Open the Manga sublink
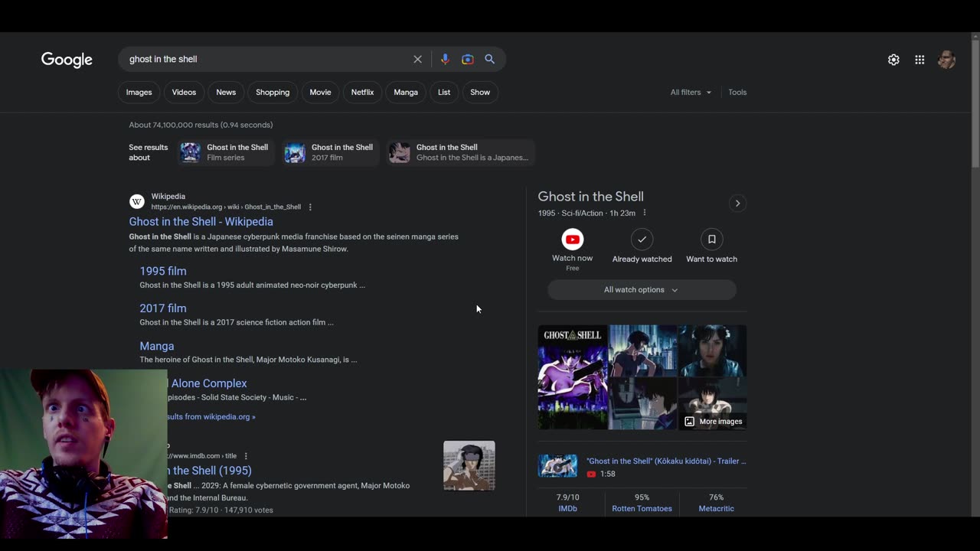Screen dimensions: 980x551 click(x=157, y=346)
